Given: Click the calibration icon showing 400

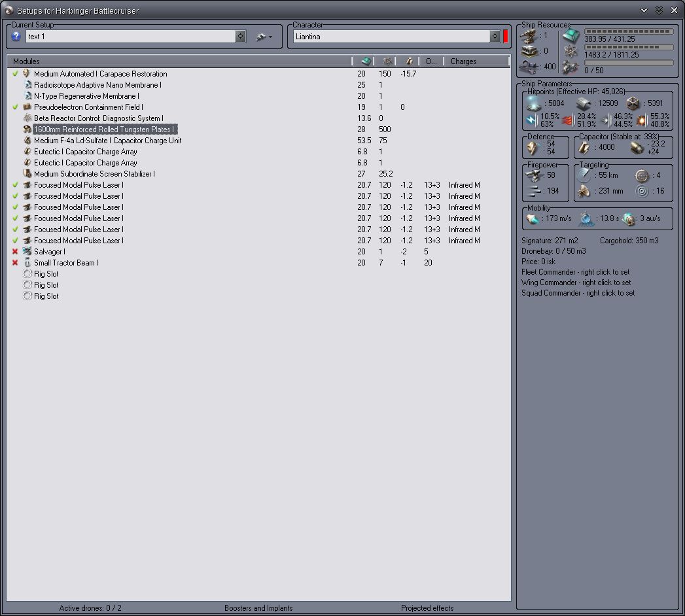Looking at the screenshot, I should pyautogui.click(x=529, y=67).
